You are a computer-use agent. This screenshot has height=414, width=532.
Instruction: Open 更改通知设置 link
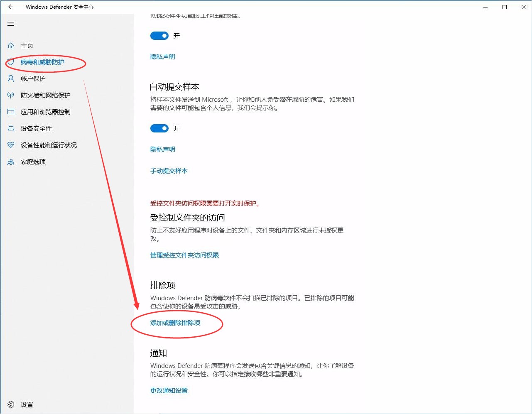[169, 391]
